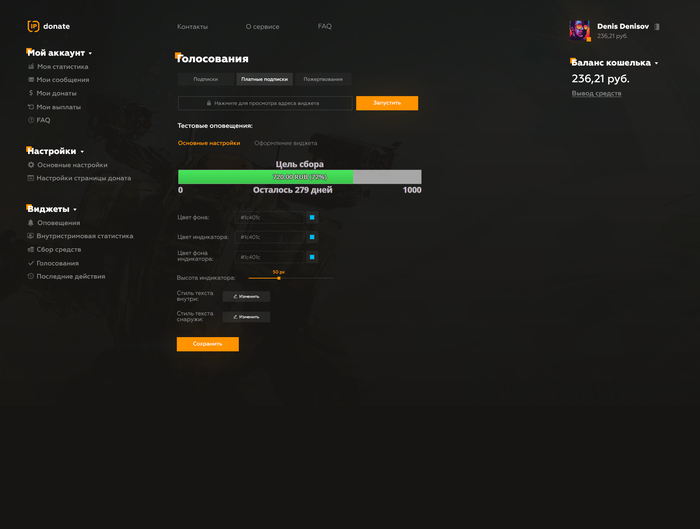700x529 pixels.
Task: Click the IP donate logo icon
Action: click(x=33, y=26)
